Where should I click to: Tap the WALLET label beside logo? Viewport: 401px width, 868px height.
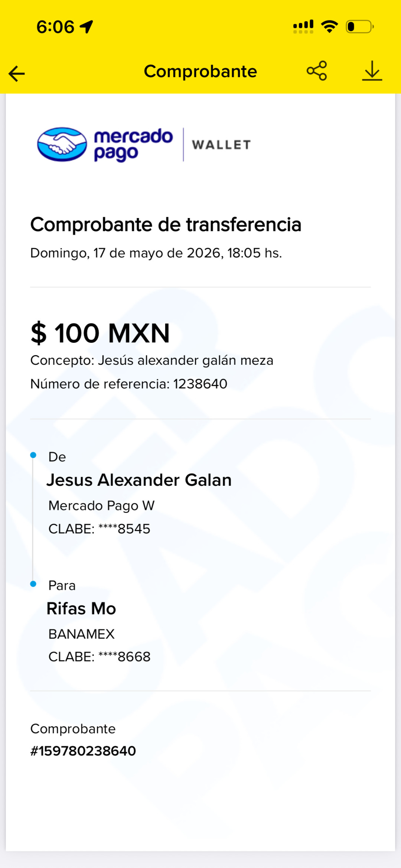[x=222, y=145]
